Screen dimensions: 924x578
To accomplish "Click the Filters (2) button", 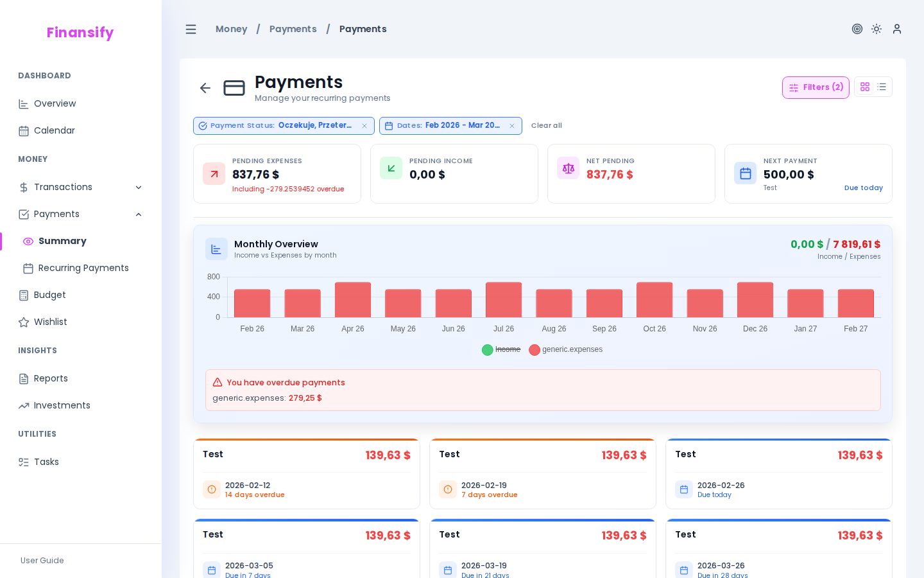I will [x=816, y=87].
